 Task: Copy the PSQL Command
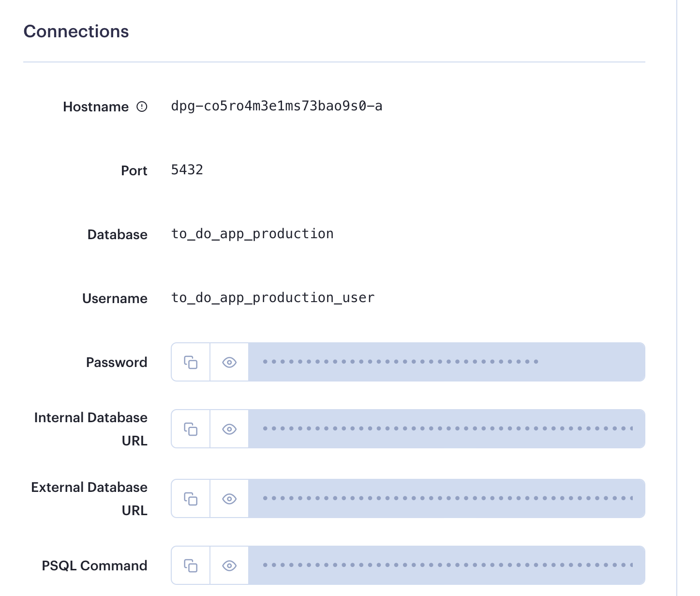pyautogui.click(x=191, y=565)
